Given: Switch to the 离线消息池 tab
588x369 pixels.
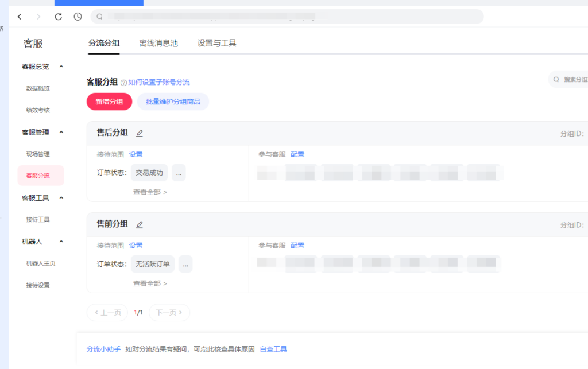Looking at the screenshot, I should [x=158, y=43].
